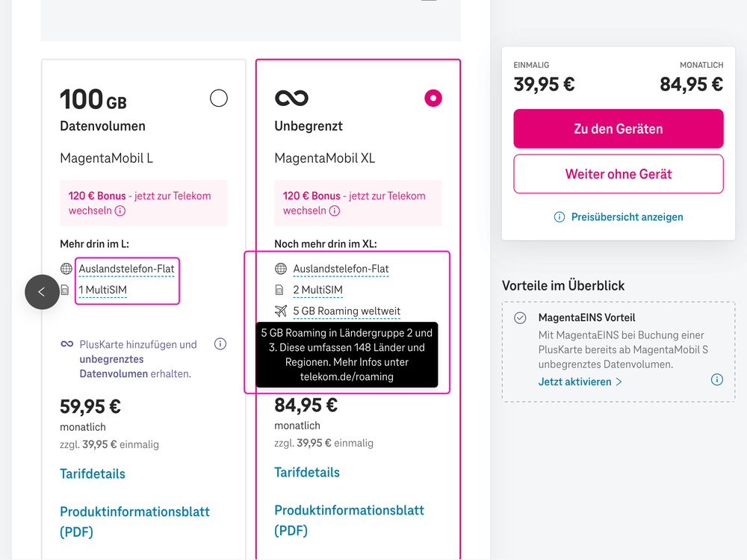Select the MagentaMobil XL radio button
This screenshot has width=747, height=560.
[x=433, y=98]
